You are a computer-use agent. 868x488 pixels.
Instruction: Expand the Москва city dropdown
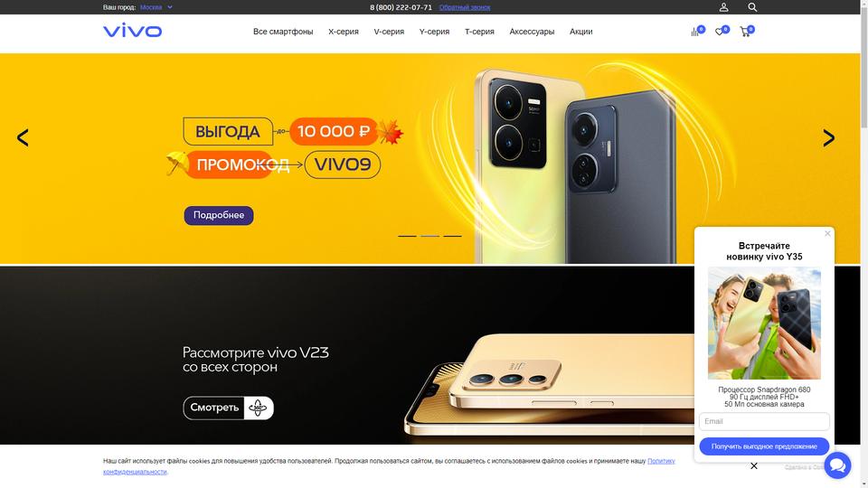tap(156, 7)
